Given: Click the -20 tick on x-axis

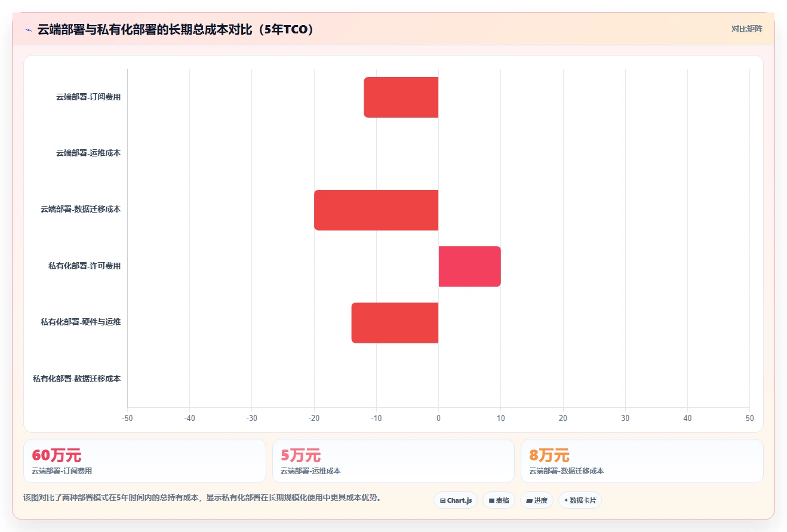Looking at the screenshot, I should (x=314, y=419).
